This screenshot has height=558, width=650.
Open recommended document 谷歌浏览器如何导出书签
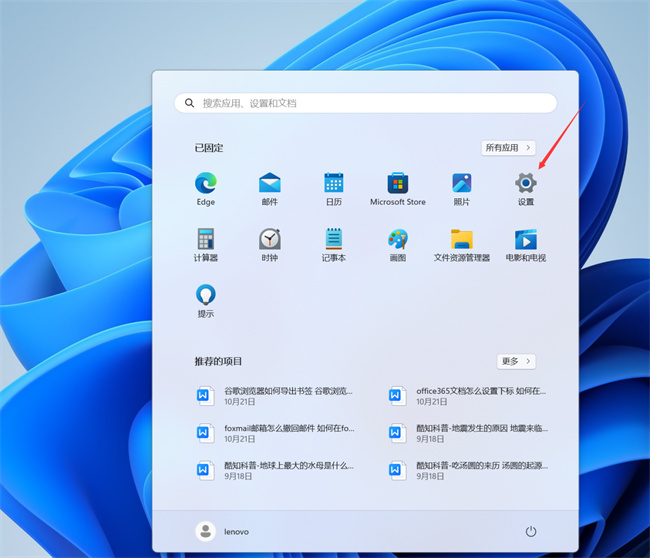point(275,396)
